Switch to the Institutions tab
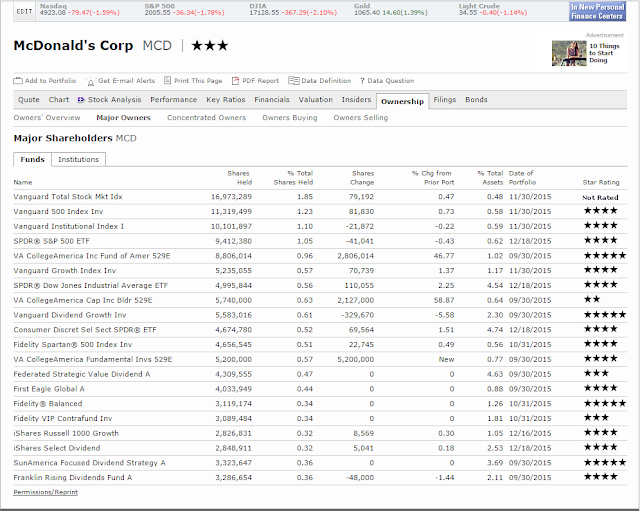Image resolution: width=640 pixels, height=511 pixels. coord(78,159)
